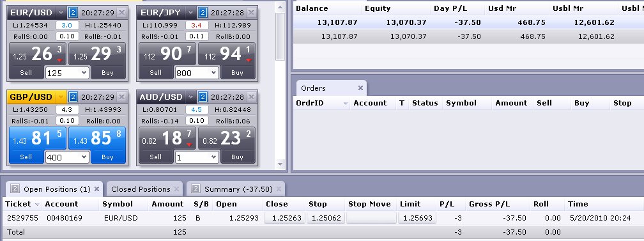The width and height of the screenshot is (644, 241).
Task: Open the AUD/USD symbol dropdown arrow
Action: coord(190,97)
